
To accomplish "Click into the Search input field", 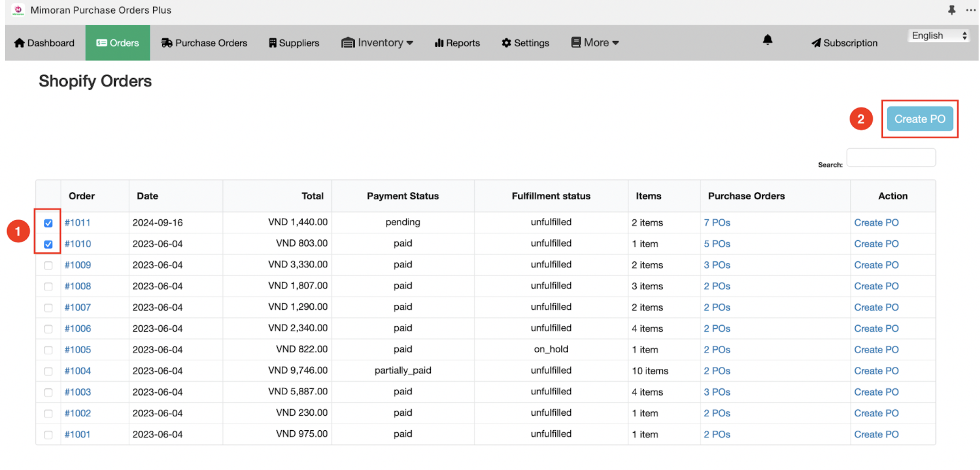I will 891,157.
